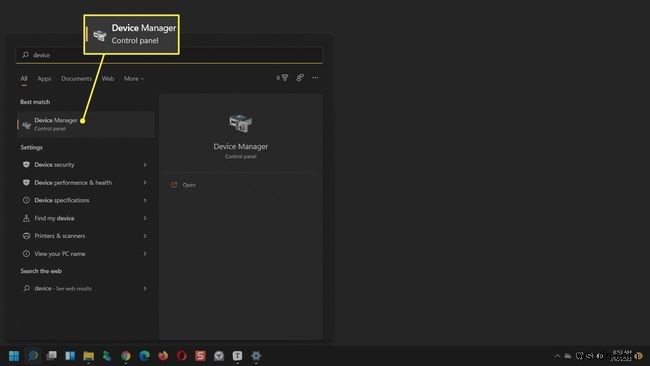Select the All search filter tab

[24, 78]
